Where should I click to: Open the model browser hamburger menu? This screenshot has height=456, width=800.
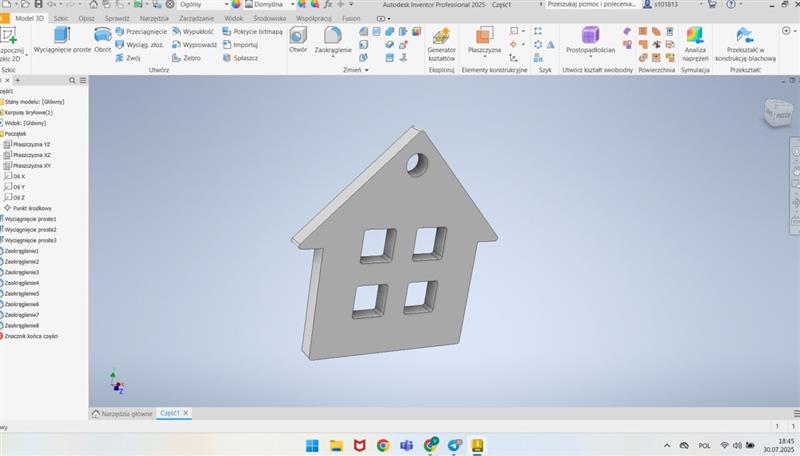83,81
